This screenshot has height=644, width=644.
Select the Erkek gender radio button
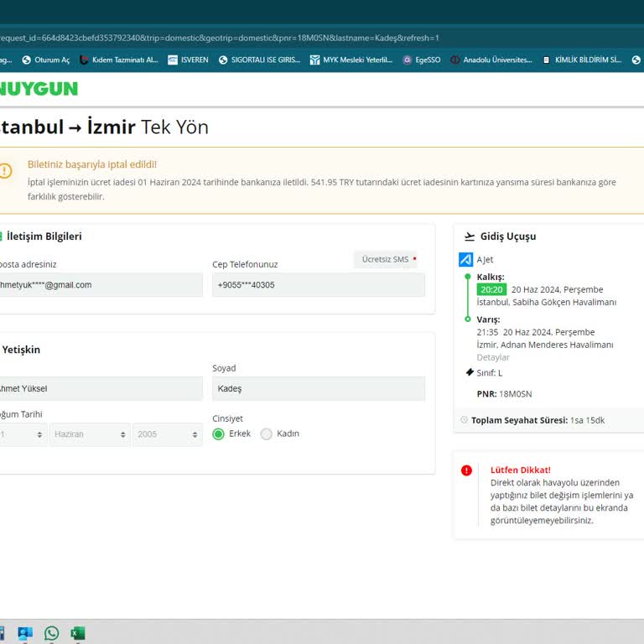click(219, 434)
